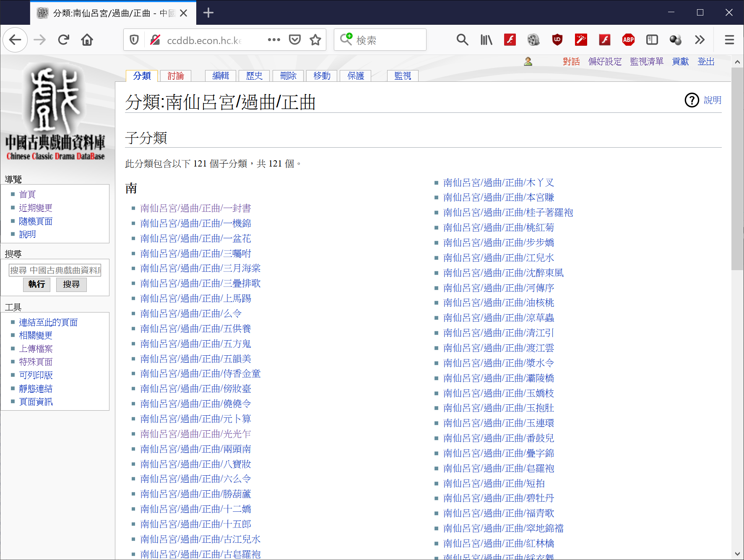Open the AdBlock Plus extension icon

pyautogui.click(x=628, y=40)
